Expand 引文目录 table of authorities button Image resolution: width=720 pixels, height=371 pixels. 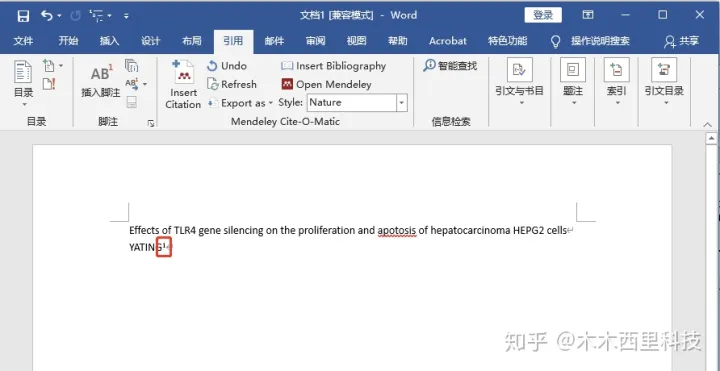click(x=664, y=83)
